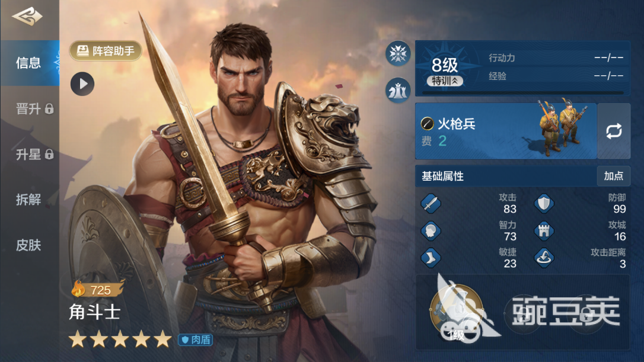Click the 火枪兵 troop card

click(x=506, y=131)
